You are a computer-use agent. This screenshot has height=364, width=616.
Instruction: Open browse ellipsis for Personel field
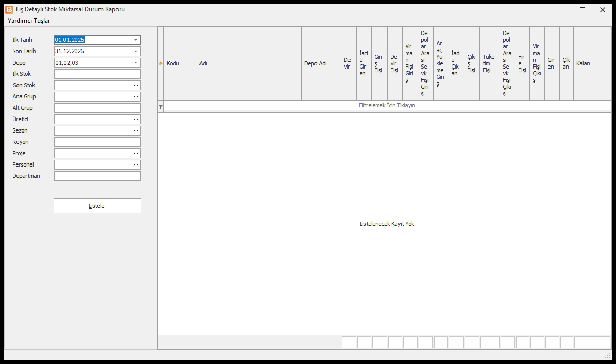pyautogui.click(x=136, y=164)
